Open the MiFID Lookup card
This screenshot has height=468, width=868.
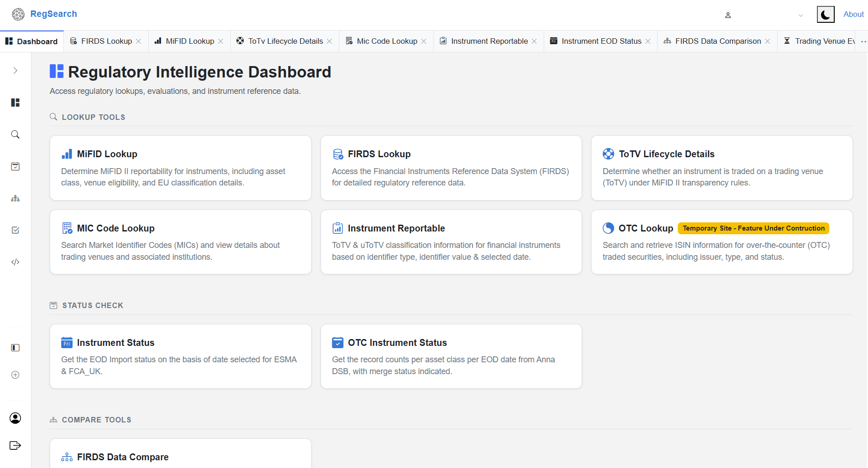[x=181, y=168]
